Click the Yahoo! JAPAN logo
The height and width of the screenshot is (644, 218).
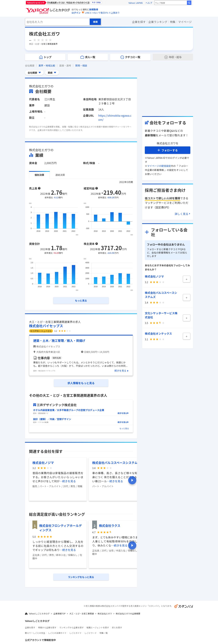click(x=38, y=11)
